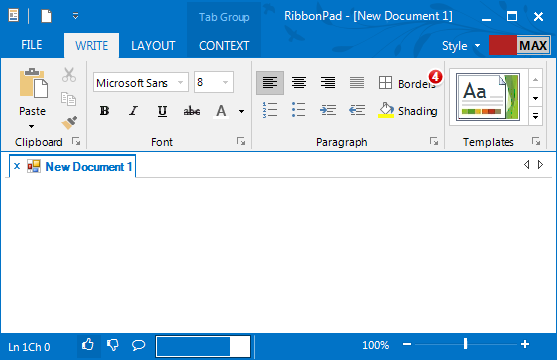The width and height of the screenshot is (557, 360).
Task: Click the Shading button
Action: point(408,111)
